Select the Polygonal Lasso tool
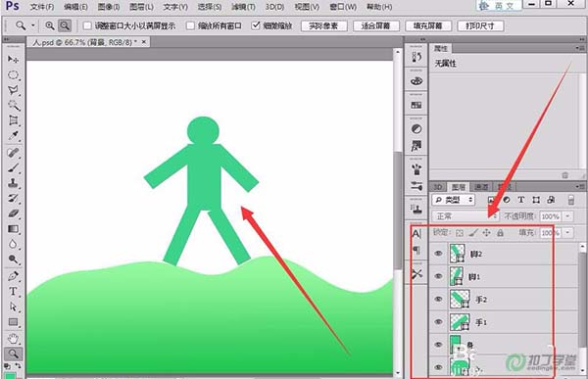Screen dimensions: 588x379 click(13, 90)
